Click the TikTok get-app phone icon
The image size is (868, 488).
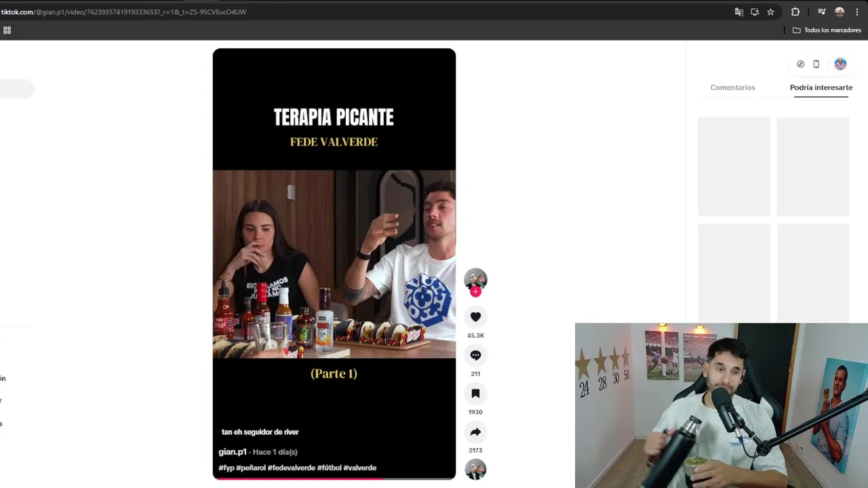(x=816, y=64)
